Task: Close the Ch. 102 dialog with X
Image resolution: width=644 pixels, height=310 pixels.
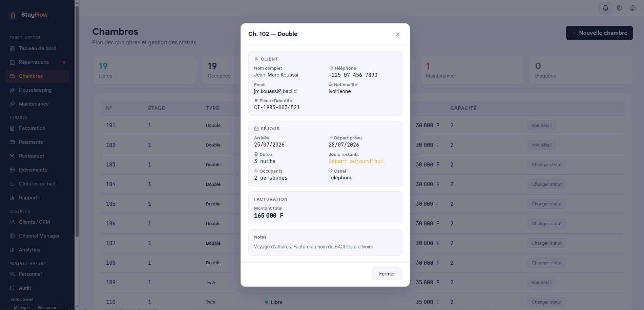Action: (x=398, y=34)
